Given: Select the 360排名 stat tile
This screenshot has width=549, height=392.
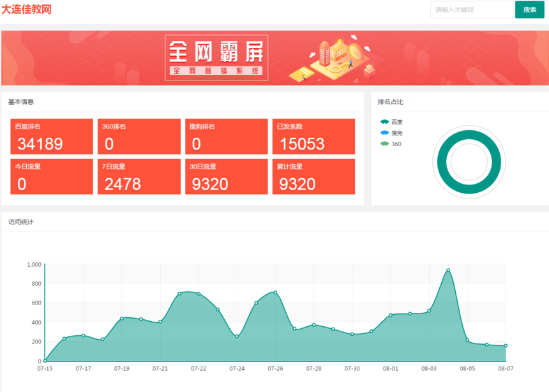Looking at the screenshot, I should [x=139, y=137].
